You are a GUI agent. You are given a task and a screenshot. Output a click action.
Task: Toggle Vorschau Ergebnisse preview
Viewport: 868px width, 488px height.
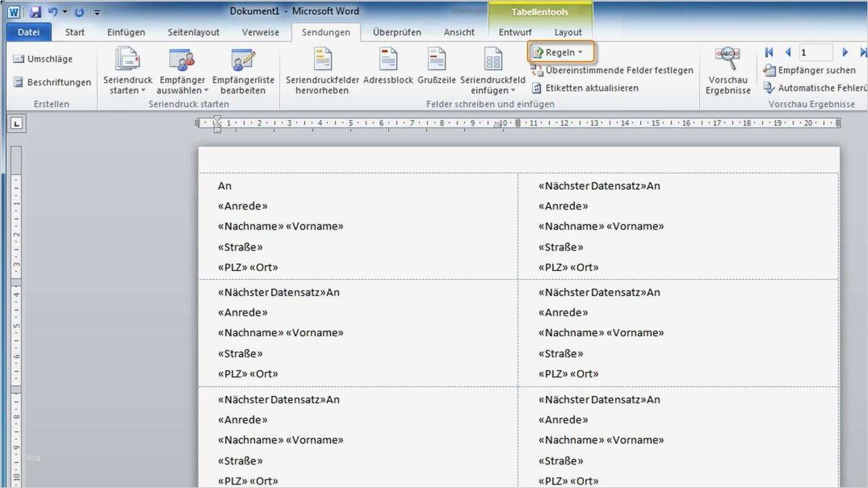pyautogui.click(x=727, y=68)
